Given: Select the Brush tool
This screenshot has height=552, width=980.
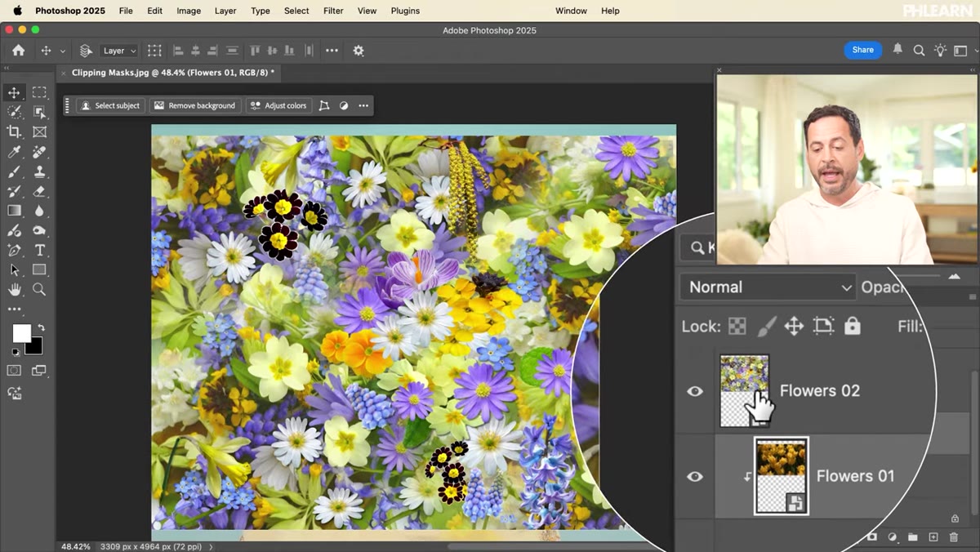Looking at the screenshot, I should tap(14, 171).
